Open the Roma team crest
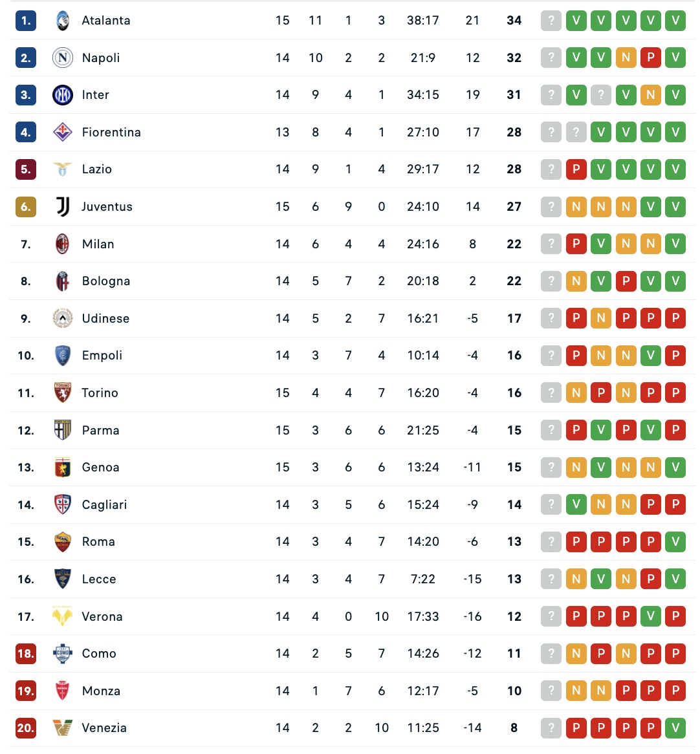The width and height of the screenshot is (700, 754). pos(63,542)
